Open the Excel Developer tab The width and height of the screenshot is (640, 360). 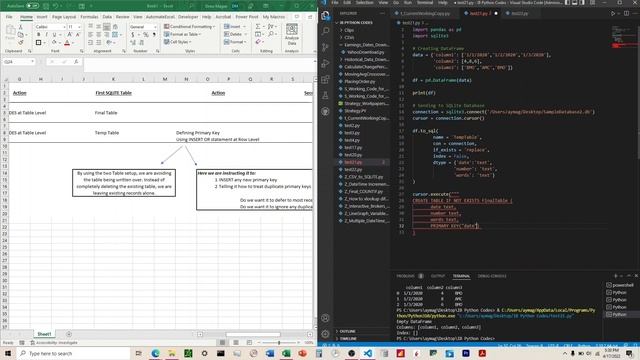coord(188,17)
